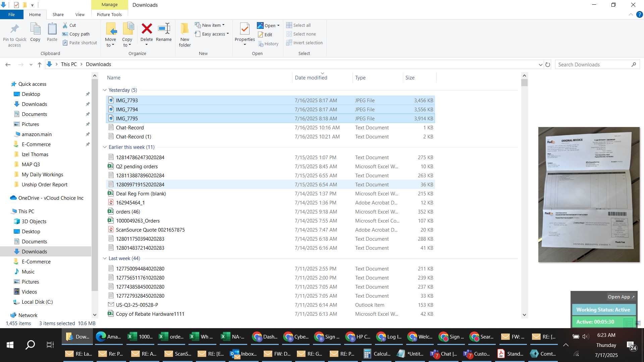Select the Picture Tools tab

pos(109,14)
